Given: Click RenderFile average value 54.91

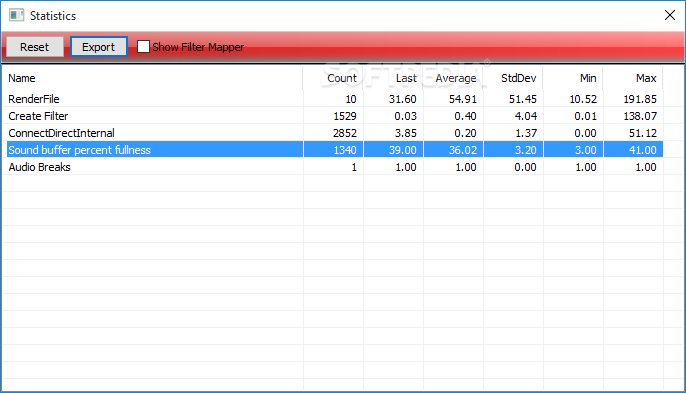Looking at the screenshot, I should click(x=462, y=99).
